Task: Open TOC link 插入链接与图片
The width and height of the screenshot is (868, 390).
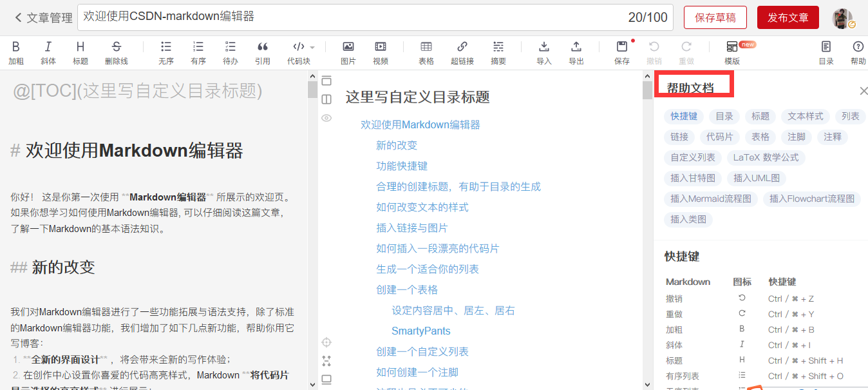Action: coord(412,228)
